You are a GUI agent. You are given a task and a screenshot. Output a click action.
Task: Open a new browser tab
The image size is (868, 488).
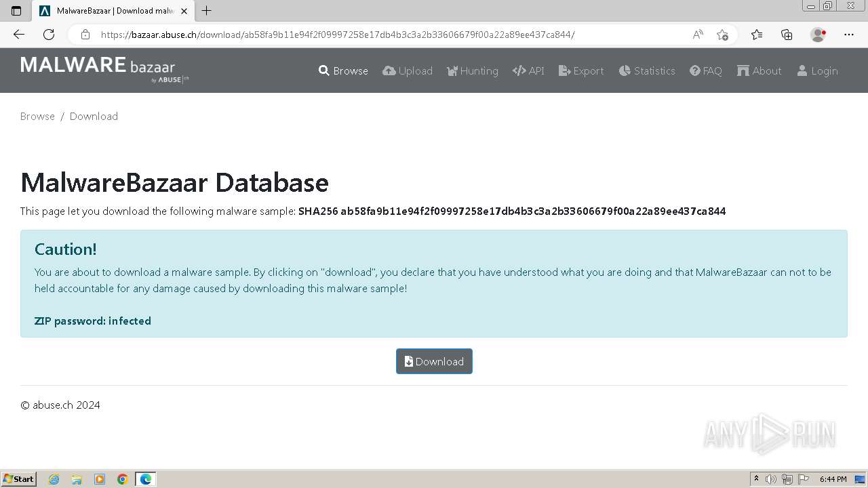click(x=207, y=11)
